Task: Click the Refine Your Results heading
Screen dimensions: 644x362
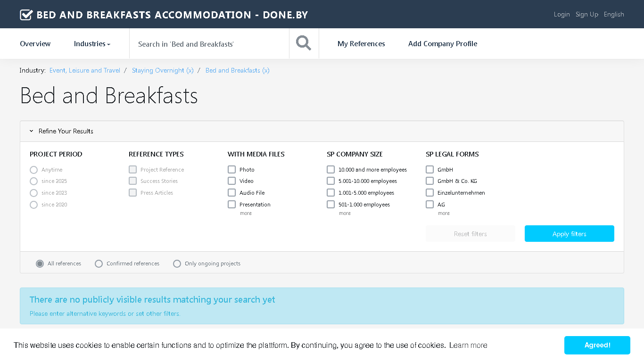Action: [66, 132]
